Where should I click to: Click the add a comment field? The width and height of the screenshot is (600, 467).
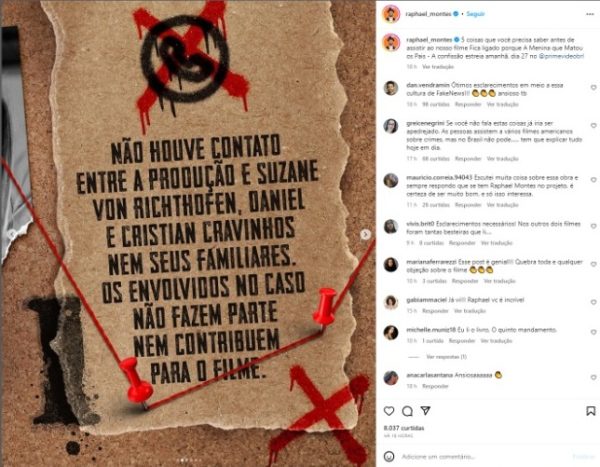[x=486, y=456]
